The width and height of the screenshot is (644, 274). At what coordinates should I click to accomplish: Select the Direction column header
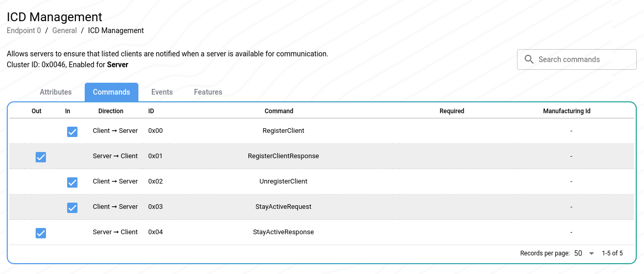coord(111,111)
